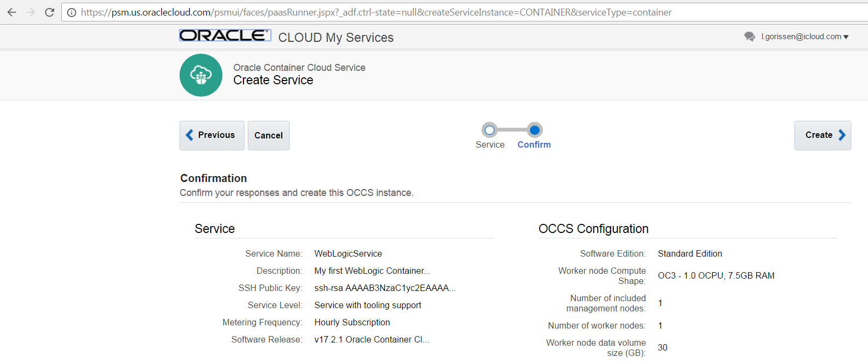Click the WebLogicService service name value
The image size is (868, 364).
(x=348, y=253)
